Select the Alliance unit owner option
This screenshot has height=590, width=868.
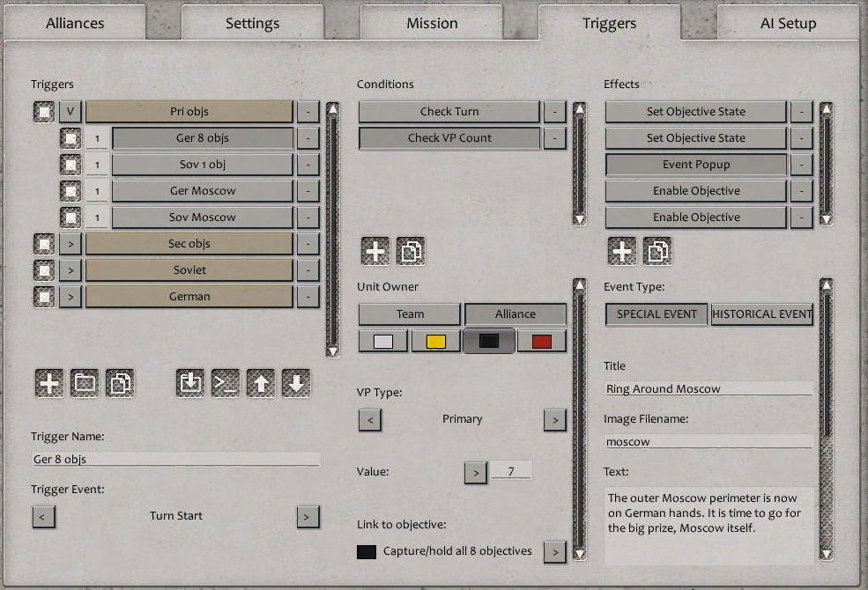tap(516, 314)
